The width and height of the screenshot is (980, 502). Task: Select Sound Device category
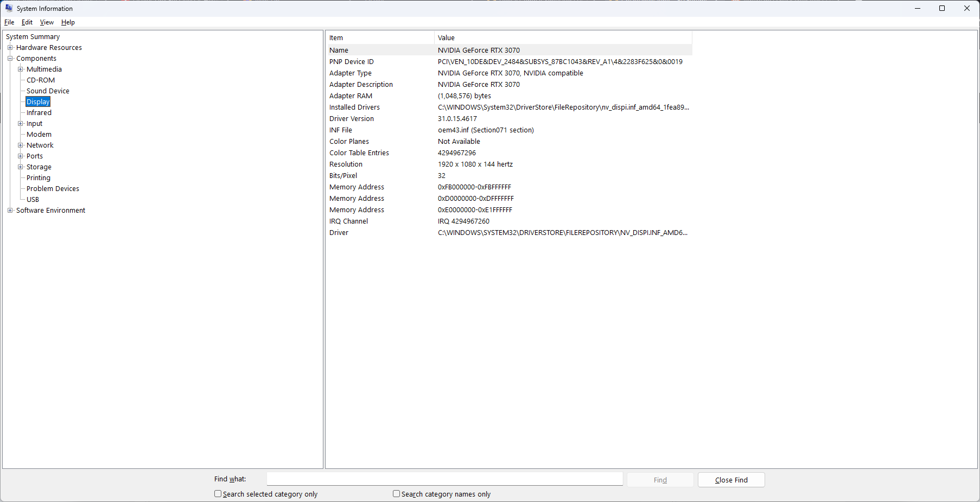pos(48,91)
